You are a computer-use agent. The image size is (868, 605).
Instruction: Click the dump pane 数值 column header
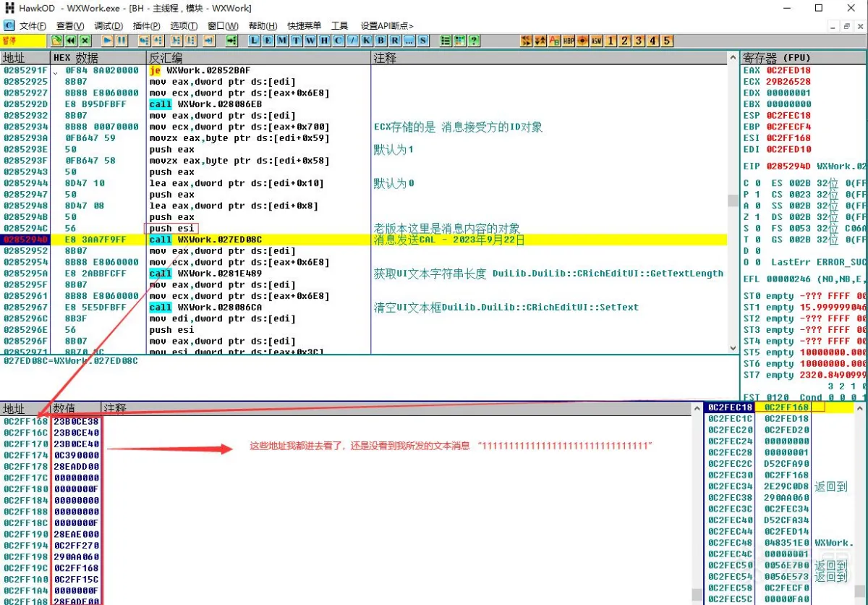pyautogui.click(x=76, y=409)
